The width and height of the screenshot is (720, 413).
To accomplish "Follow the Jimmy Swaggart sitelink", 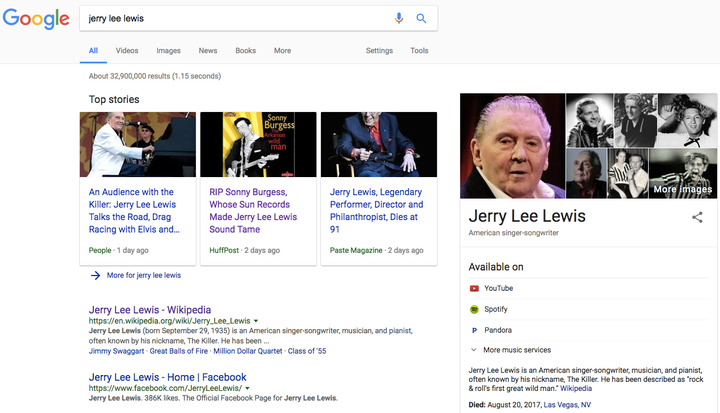I will [x=116, y=351].
